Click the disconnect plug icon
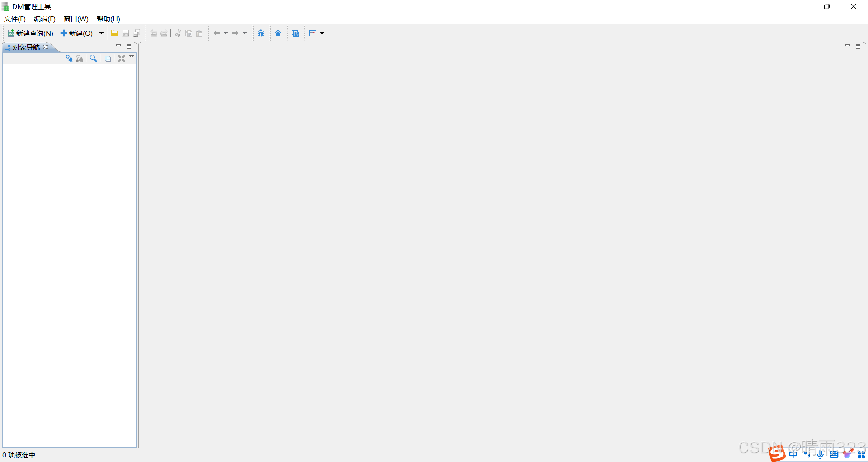Viewport: 868px width, 462px height. [80, 58]
